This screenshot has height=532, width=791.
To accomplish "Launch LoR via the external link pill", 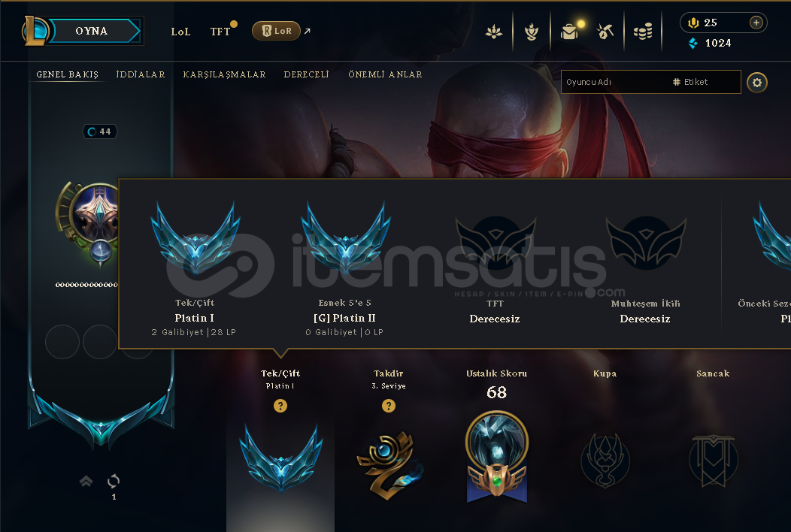I will 277,32.
